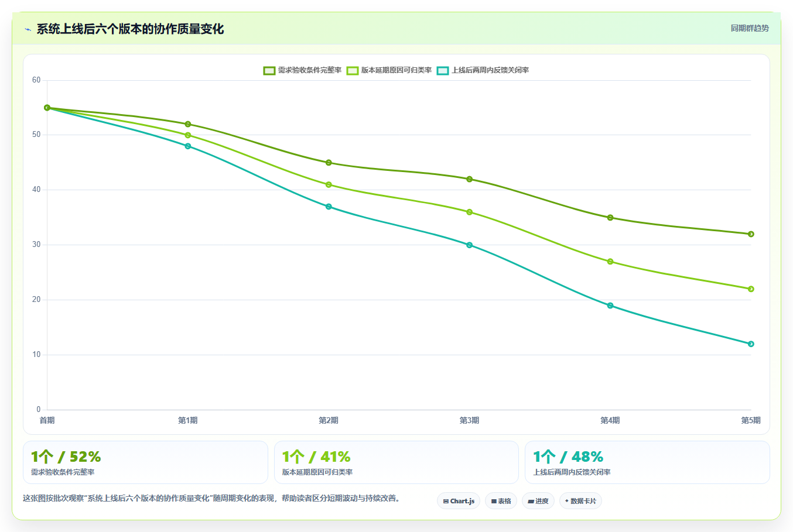Select the 数据卡片 tag chip
Image resolution: width=793 pixels, height=532 pixels.
pyautogui.click(x=580, y=501)
